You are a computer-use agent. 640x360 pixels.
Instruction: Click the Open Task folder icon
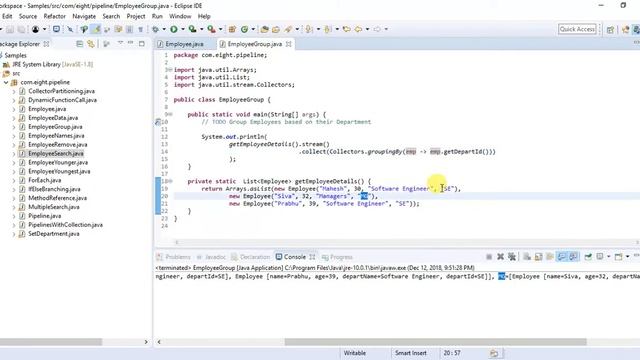(x=276, y=29)
